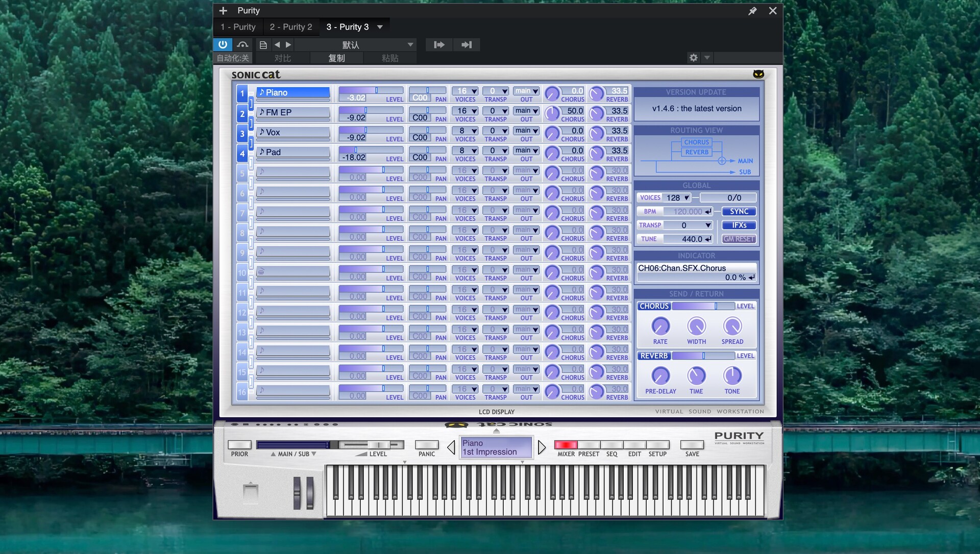980x554 pixels.
Task: Click the Chorus RATE knob
Action: pyautogui.click(x=660, y=326)
